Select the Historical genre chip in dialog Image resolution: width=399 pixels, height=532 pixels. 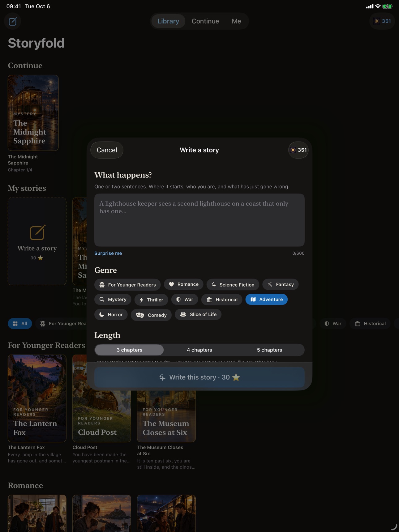tap(222, 300)
